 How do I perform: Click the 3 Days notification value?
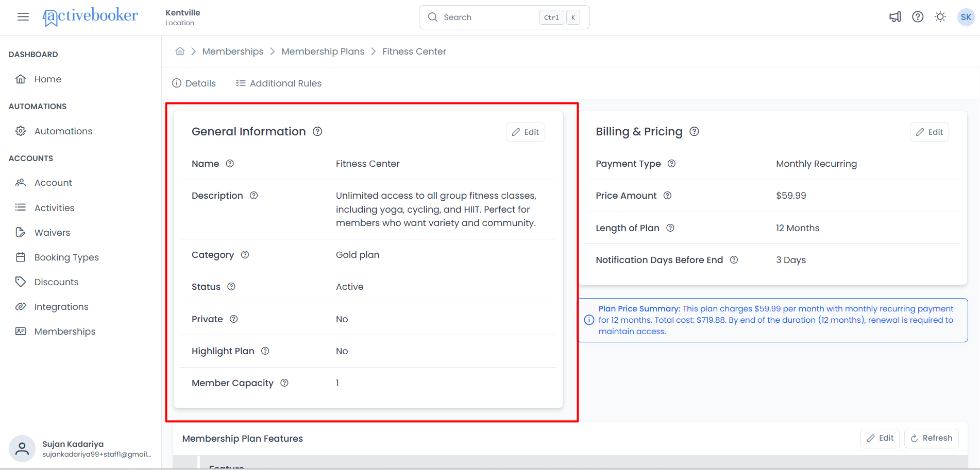pos(791,260)
